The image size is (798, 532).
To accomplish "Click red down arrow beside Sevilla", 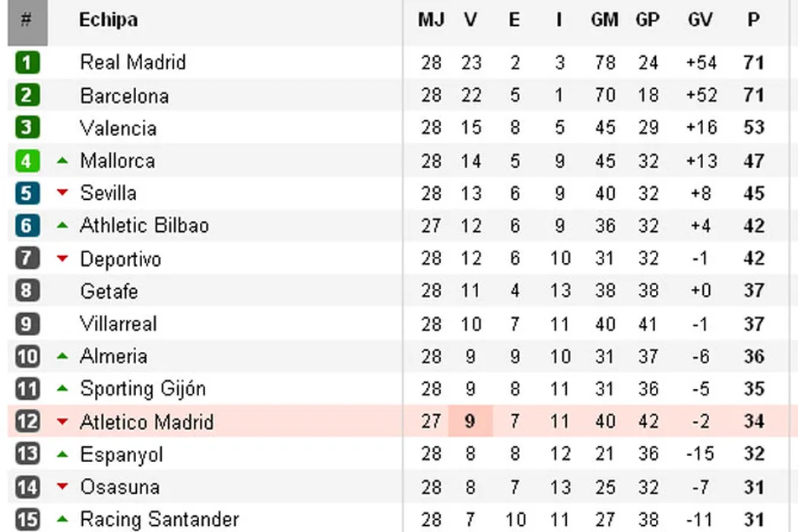I will coord(63,194).
